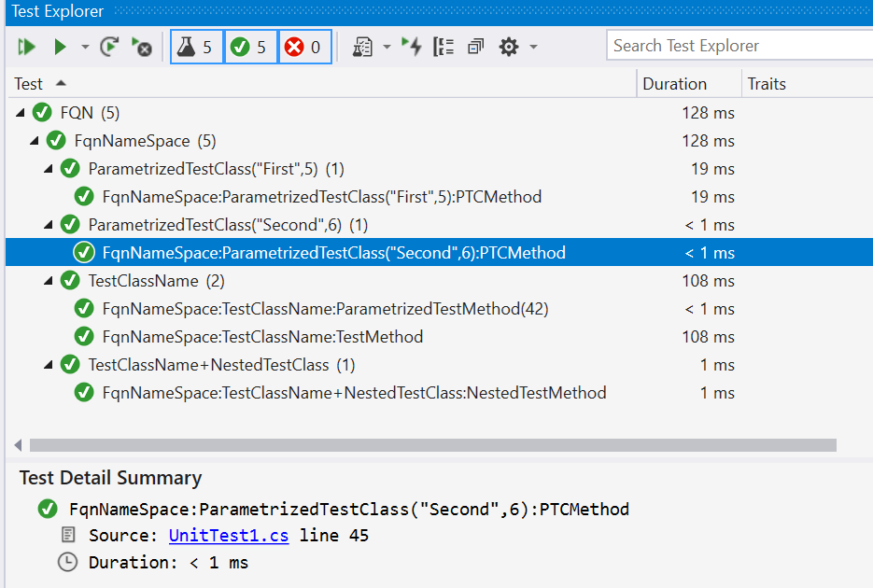
Task: Toggle the failed tests filter showing 0
Action: (x=304, y=47)
